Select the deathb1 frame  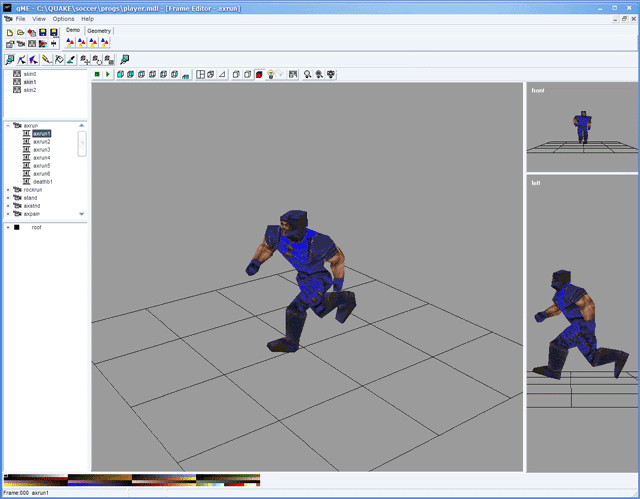point(43,182)
